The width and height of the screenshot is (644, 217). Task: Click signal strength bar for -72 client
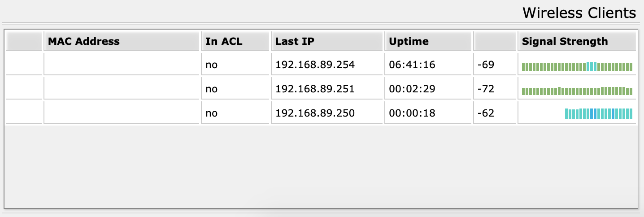(577, 91)
